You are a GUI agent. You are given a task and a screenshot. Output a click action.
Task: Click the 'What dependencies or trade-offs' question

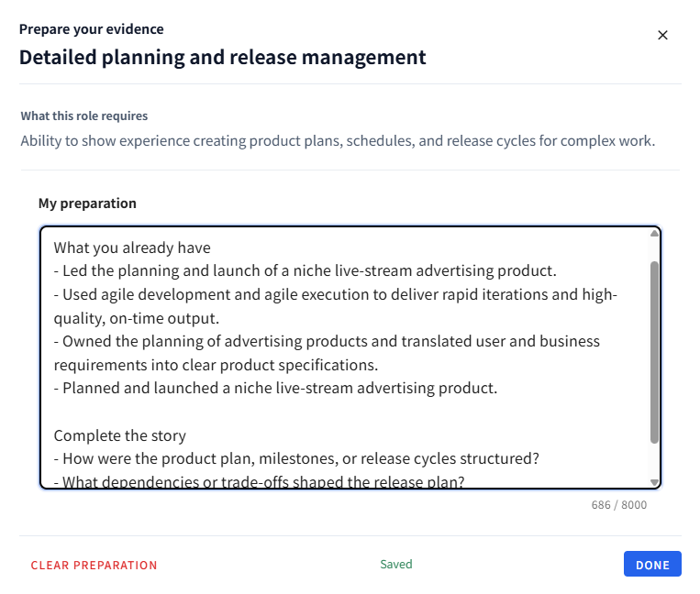pos(259,481)
